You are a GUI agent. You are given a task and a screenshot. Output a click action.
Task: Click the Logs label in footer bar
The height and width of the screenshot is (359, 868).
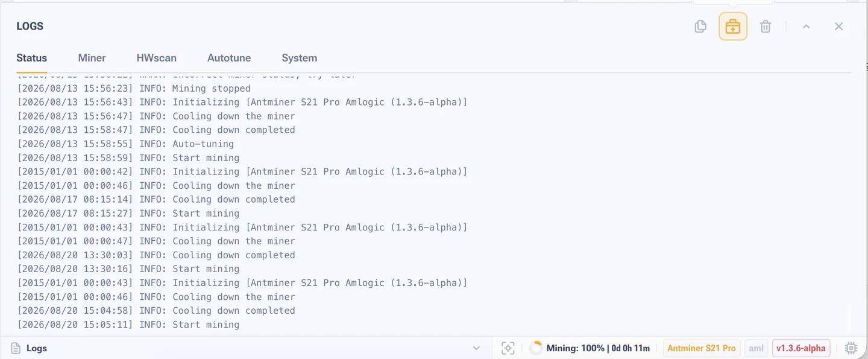pyautogui.click(x=37, y=348)
